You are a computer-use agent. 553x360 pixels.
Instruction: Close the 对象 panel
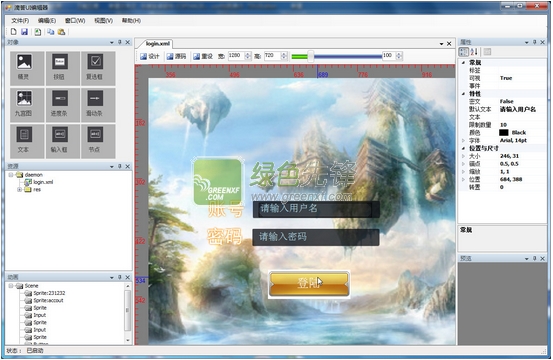[128, 42]
